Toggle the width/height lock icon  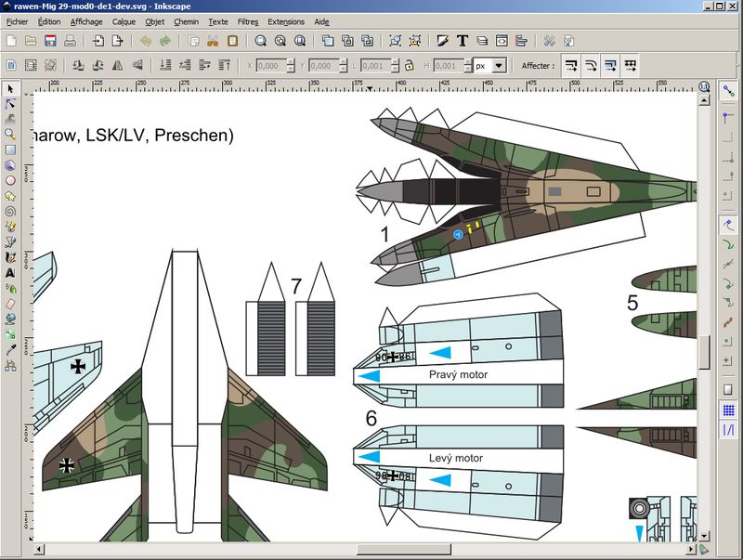pos(409,66)
